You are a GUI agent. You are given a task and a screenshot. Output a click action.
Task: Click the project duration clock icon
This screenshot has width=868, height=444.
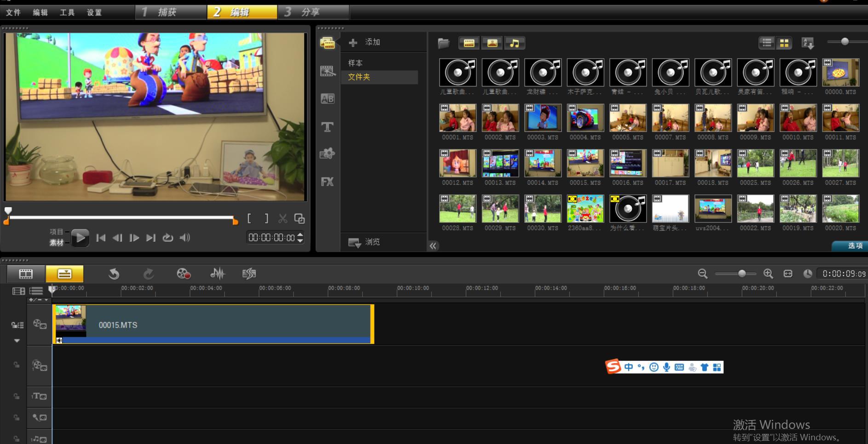click(x=808, y=274)
